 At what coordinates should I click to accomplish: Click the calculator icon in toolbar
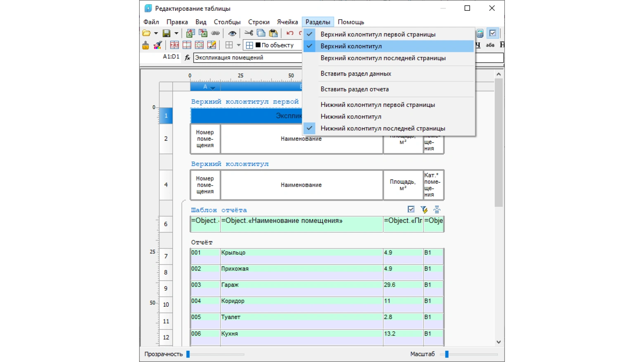480,33
